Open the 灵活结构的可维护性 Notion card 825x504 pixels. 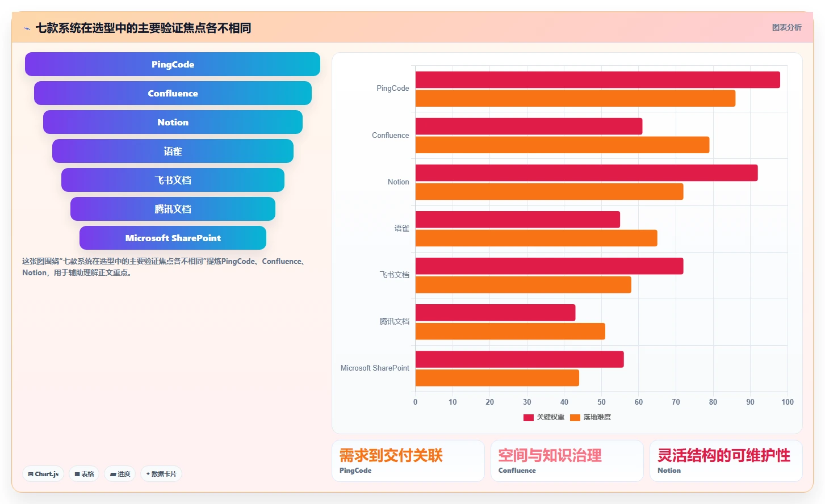click(x=726, y=461)
